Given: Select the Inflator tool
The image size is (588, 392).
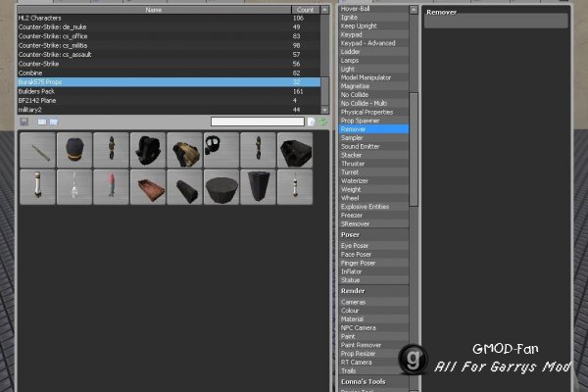Looking at the screenshot, I should click(x=373, y=271).
